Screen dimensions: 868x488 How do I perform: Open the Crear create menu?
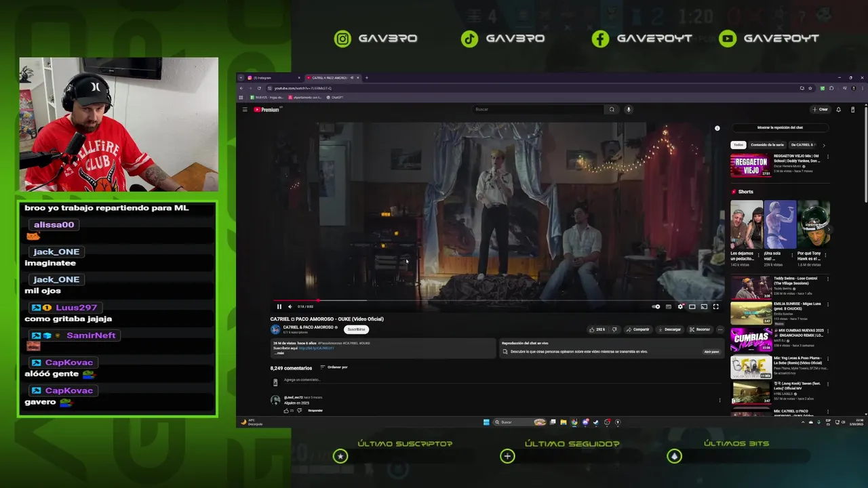[820, 109]
